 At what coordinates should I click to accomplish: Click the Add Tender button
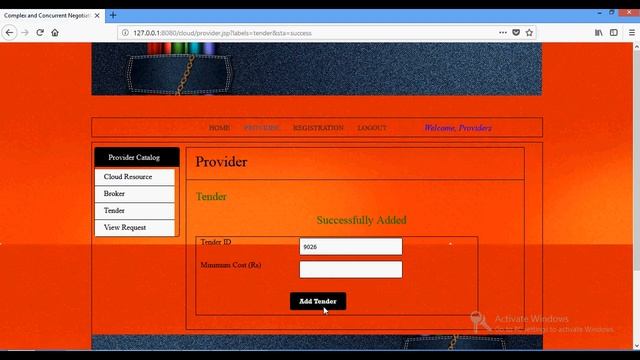pos(318,301)
